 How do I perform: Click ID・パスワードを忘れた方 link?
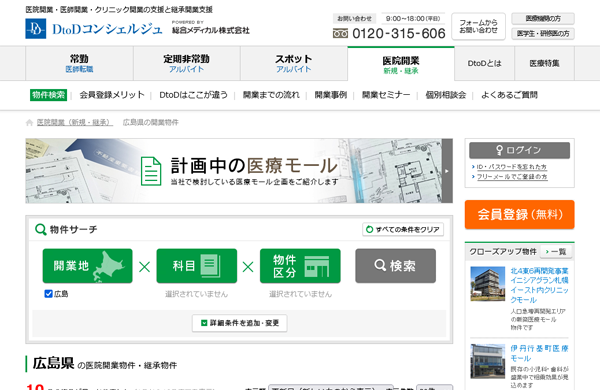coord(512,167)
